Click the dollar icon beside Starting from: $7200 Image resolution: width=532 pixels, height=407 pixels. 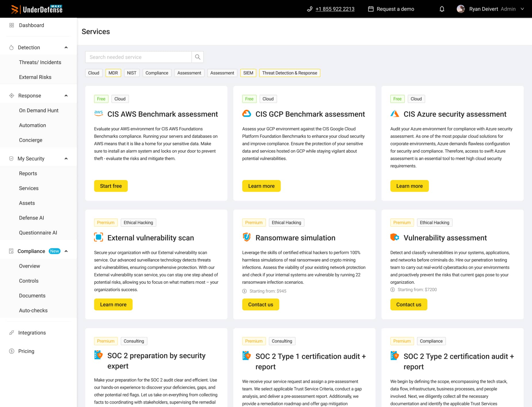[393, 290]
